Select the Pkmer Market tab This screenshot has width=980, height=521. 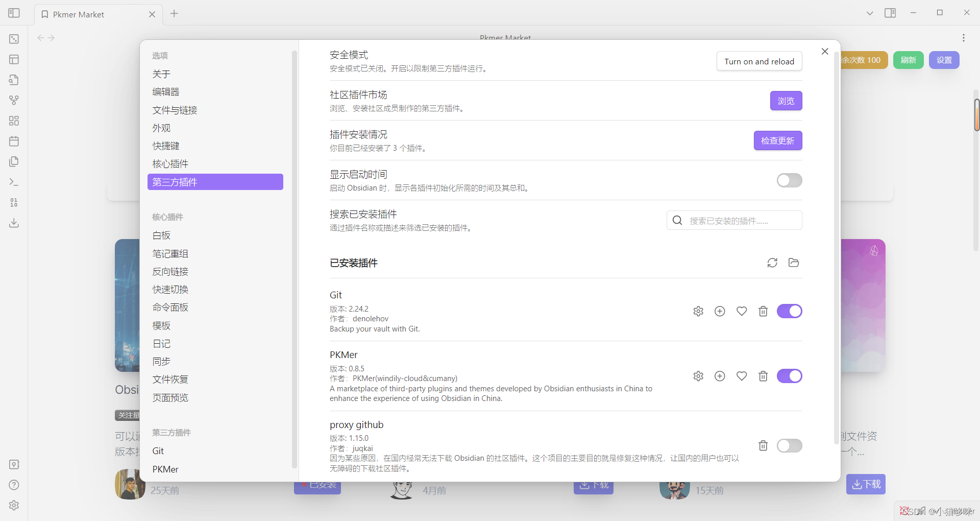click(98, 14)
